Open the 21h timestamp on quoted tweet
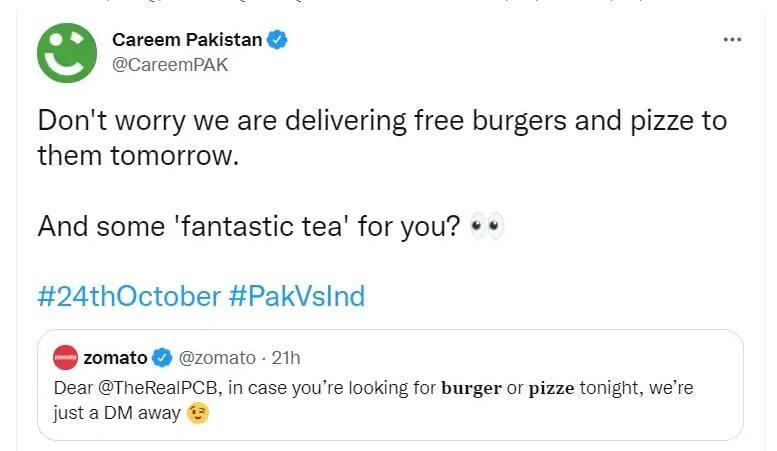Viewport: 777px width, 451px height. coord(285,357)
